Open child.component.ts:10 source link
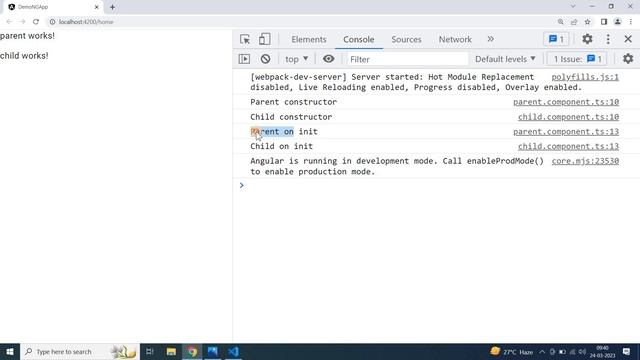640x360 pixels. pos(568,117)
